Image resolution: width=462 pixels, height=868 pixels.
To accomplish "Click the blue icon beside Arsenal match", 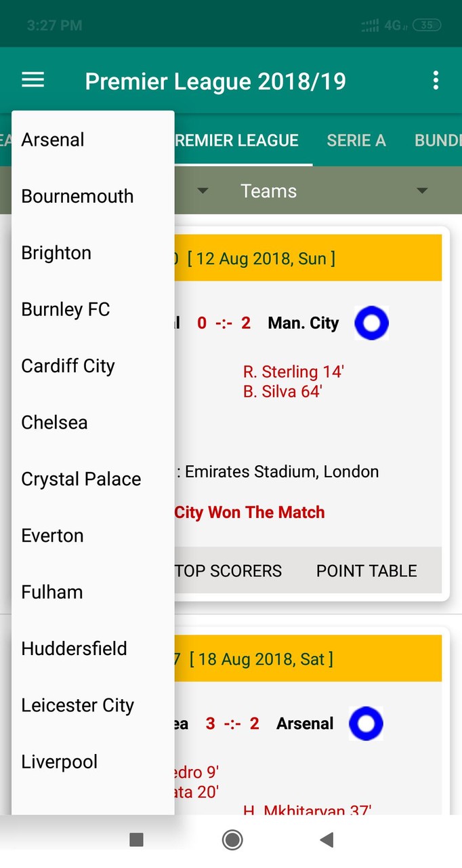I will 366,723.
